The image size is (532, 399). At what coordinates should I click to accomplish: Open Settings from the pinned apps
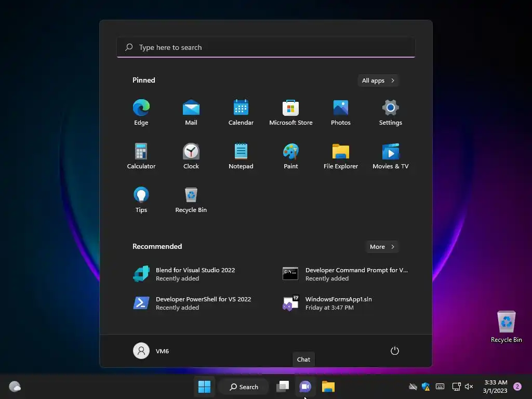[x=391, y=112]
